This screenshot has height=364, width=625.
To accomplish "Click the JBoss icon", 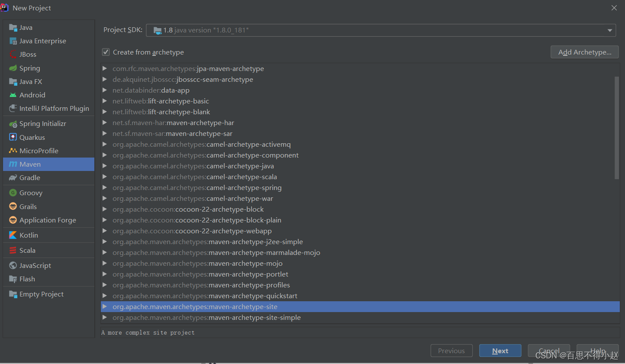I will tap(13, 55).
